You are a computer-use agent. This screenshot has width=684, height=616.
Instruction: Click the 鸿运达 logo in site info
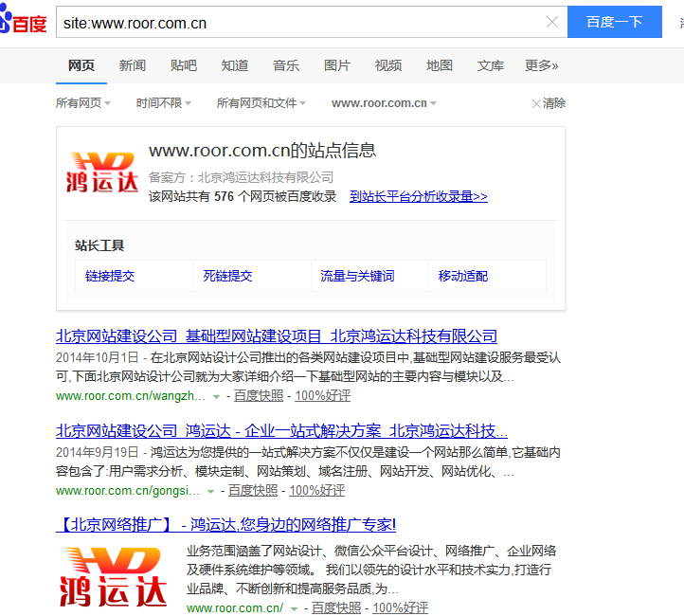click(100, 172)
